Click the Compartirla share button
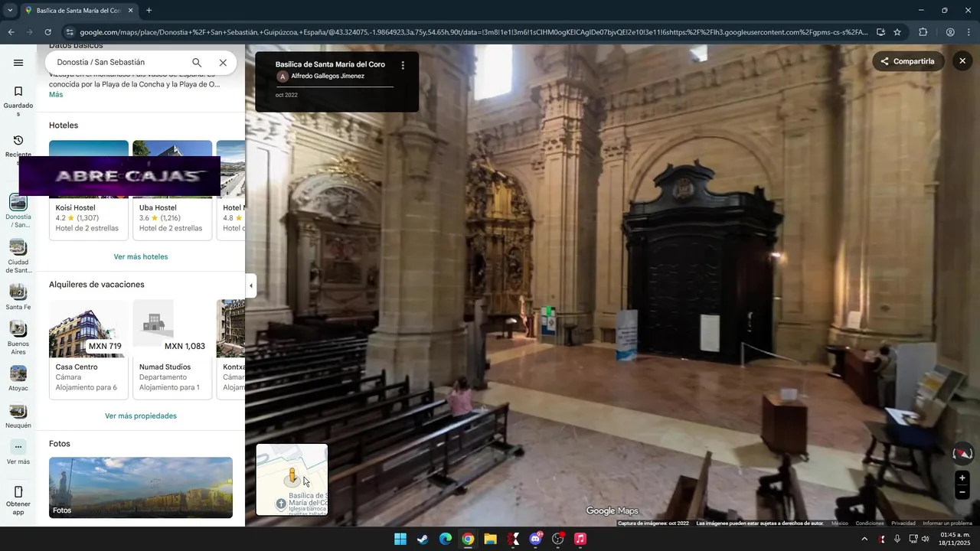Screen dimensions: 980x551 point(908,61)
